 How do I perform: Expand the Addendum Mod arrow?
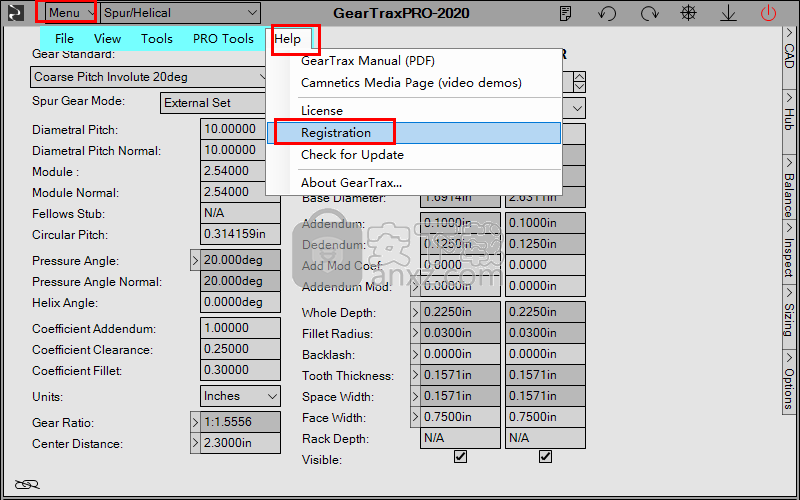coord(415,286)
